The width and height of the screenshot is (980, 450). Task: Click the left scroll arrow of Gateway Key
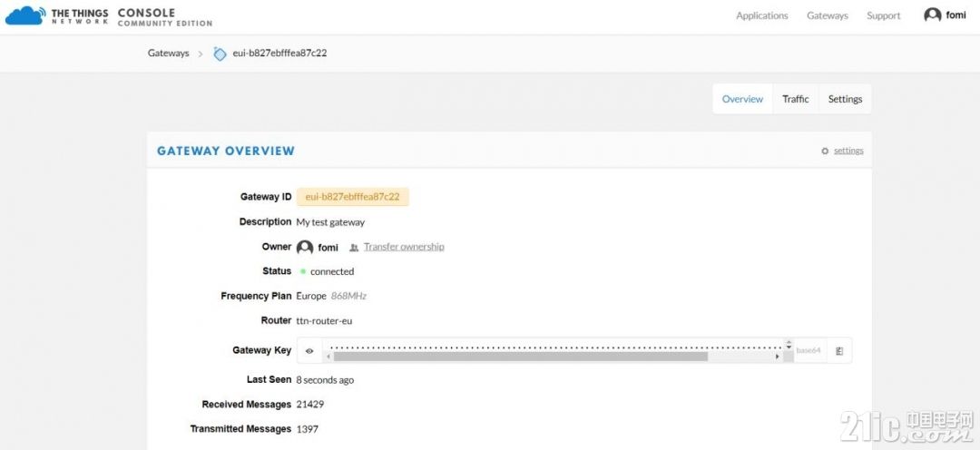[x=328, y=357]
